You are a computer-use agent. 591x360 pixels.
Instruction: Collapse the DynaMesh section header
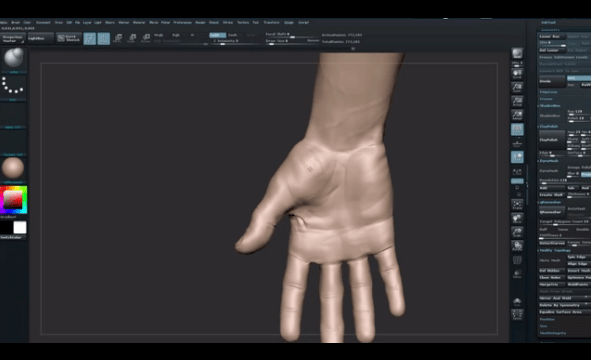pyautogui.click(x=549, y=161)
